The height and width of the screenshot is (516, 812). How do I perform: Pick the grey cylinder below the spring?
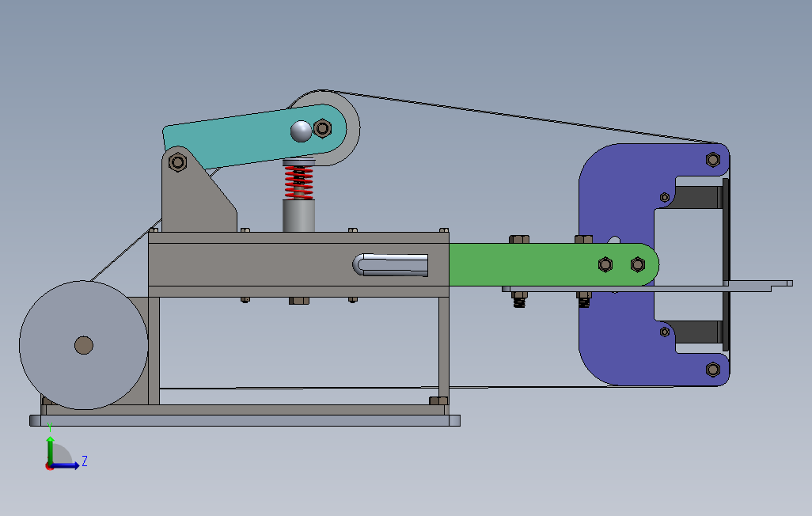299,215
